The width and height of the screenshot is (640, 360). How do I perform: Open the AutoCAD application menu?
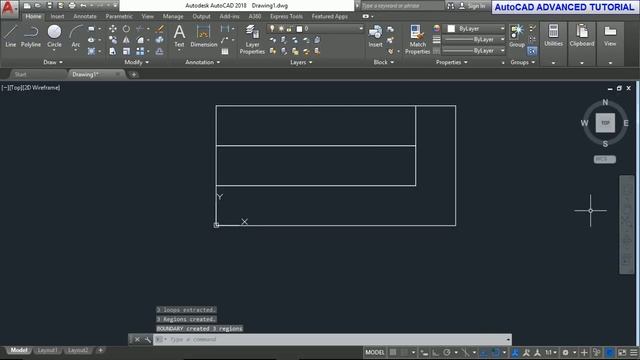pos(8,8)
